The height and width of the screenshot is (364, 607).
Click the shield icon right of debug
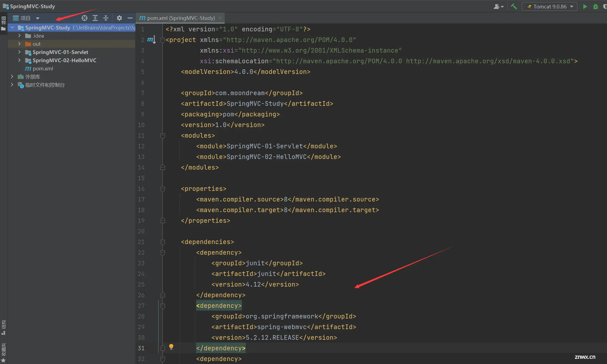(605, 7)
